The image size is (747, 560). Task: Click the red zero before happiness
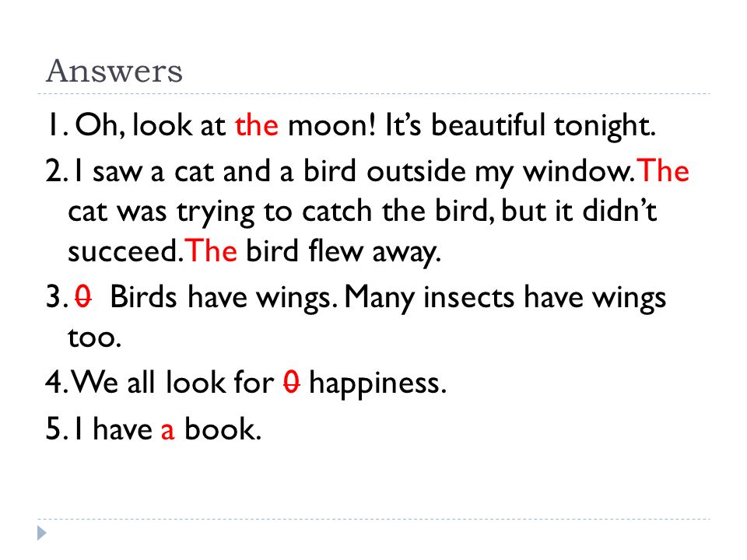tap(292, 382)
